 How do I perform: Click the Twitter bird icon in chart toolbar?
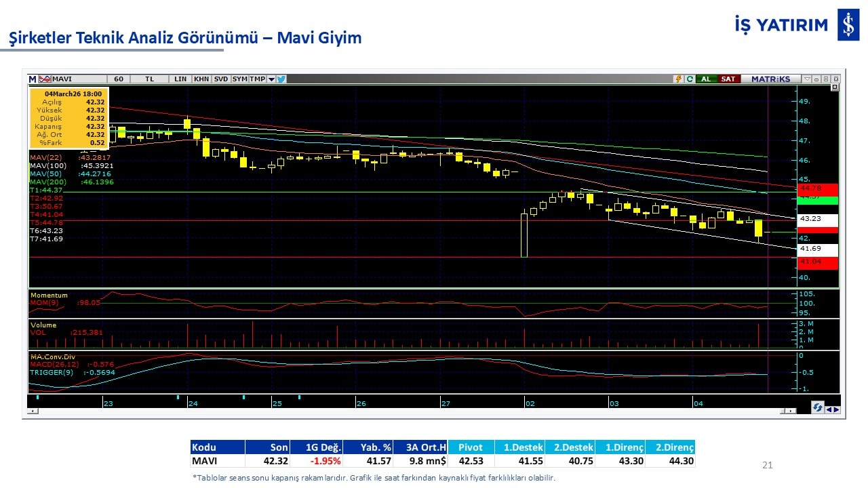click(281, 79)
